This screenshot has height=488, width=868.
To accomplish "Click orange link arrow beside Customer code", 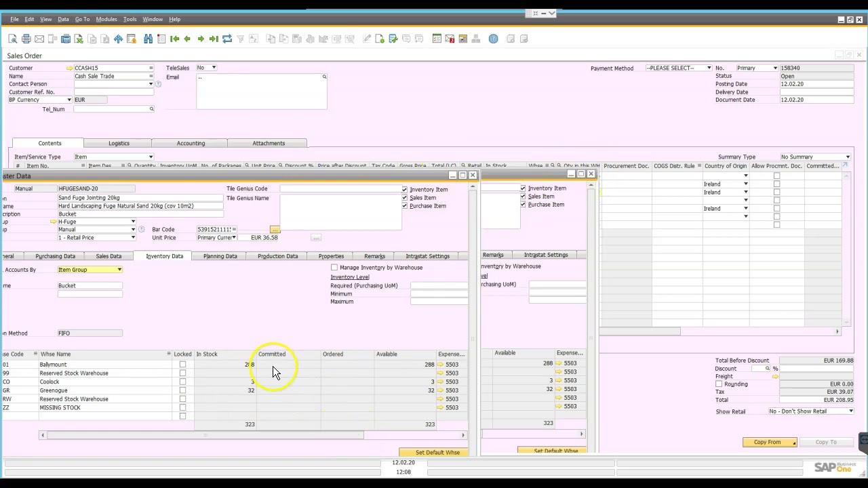I will [69, 68].
